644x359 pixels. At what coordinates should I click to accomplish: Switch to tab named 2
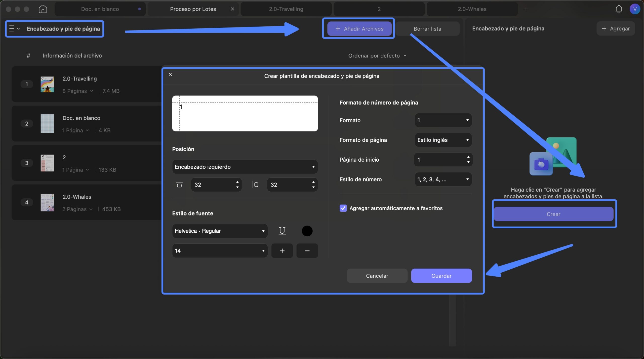[379, 9]
